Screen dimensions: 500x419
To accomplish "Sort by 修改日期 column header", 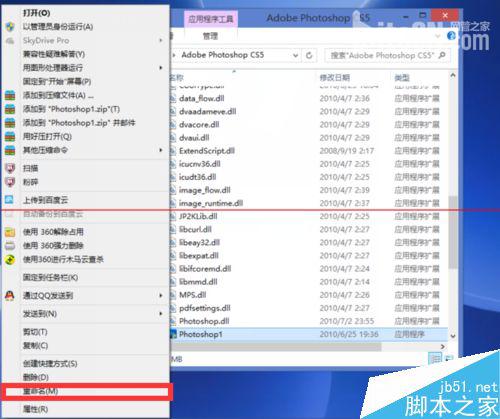I will click(x=334, y=78).
